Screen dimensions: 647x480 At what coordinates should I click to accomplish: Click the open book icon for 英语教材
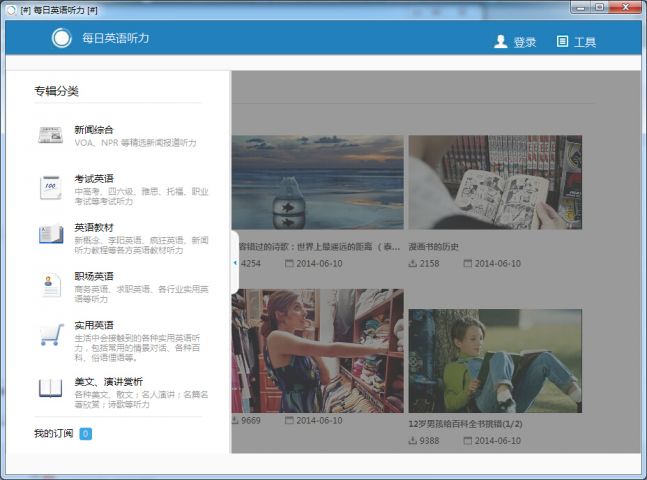50,234
